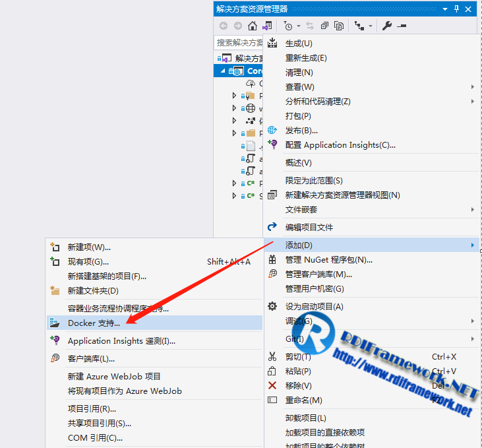482x448 pixels.
Task: Choose 新建文件夹(D) new folder entry
Action: (154, 290)
